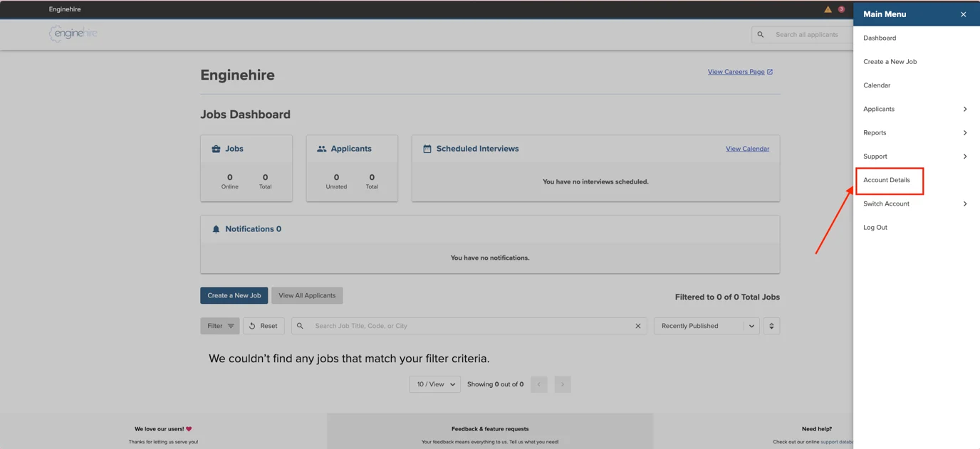Click the Scheduled Interviews calendar icon
This screenshot has width=980, height=449.
427,149
